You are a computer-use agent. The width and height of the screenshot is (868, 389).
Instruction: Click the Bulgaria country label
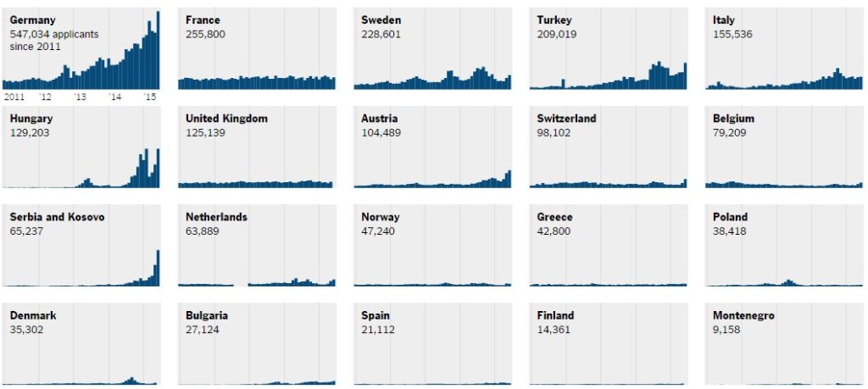point(207,316)
